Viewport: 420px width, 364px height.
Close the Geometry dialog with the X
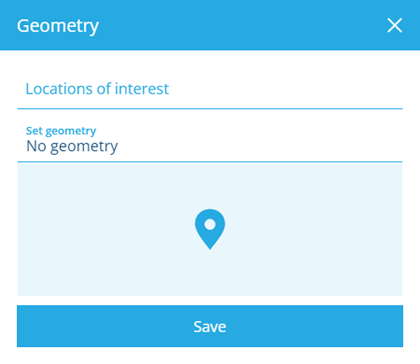click(395, 25)
